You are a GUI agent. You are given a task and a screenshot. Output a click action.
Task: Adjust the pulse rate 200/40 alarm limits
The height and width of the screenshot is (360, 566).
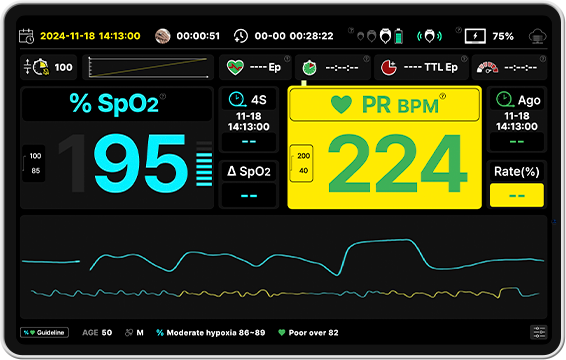(x=302, y=163)
